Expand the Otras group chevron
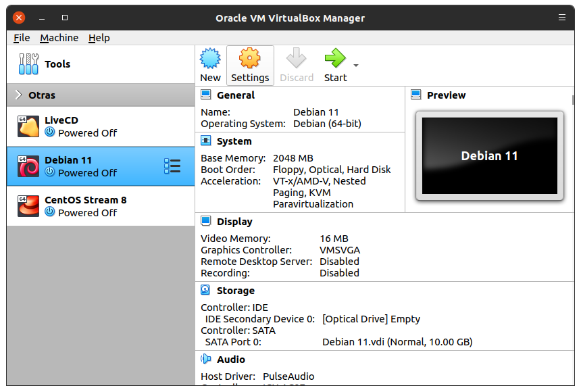 pos(18,95)
